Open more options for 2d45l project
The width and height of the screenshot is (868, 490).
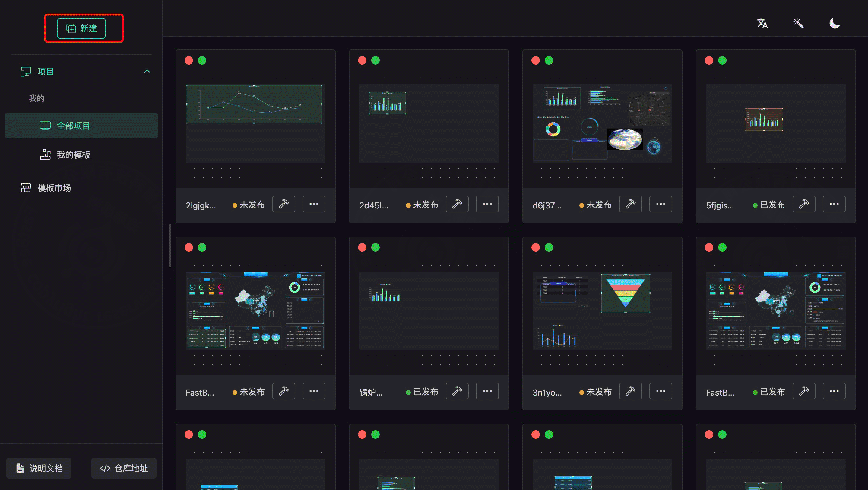point(487,204)
